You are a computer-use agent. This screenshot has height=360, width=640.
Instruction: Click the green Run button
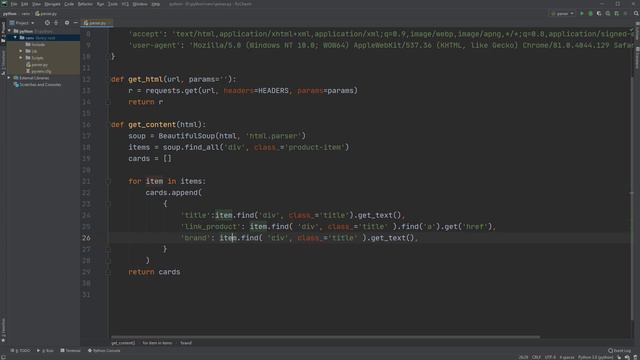(582, 13)
